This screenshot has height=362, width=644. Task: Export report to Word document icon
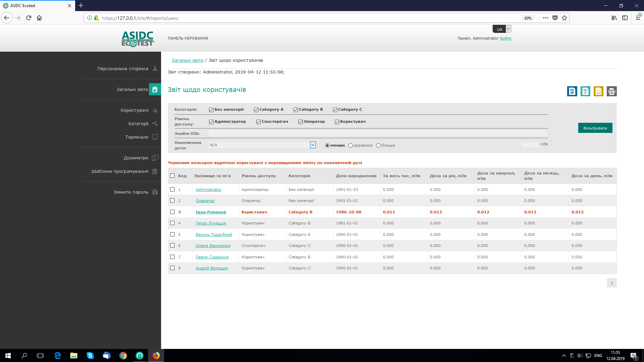(x=572, y=91)
